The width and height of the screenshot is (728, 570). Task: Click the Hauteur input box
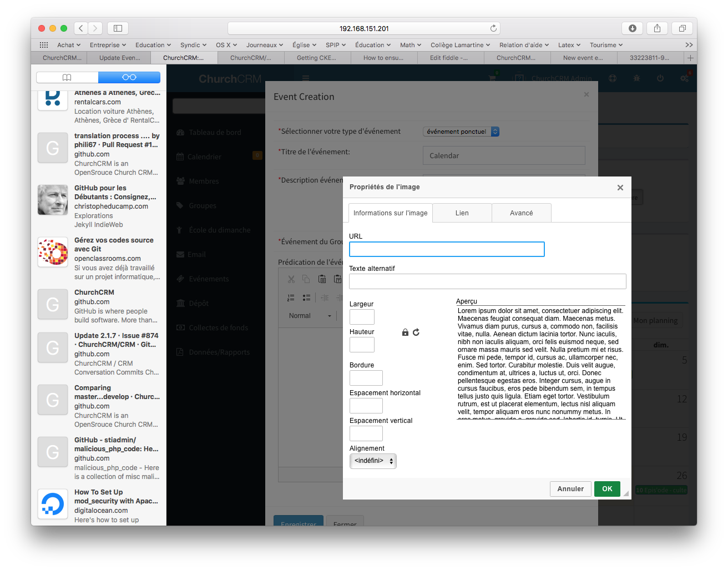click(362, 345)
